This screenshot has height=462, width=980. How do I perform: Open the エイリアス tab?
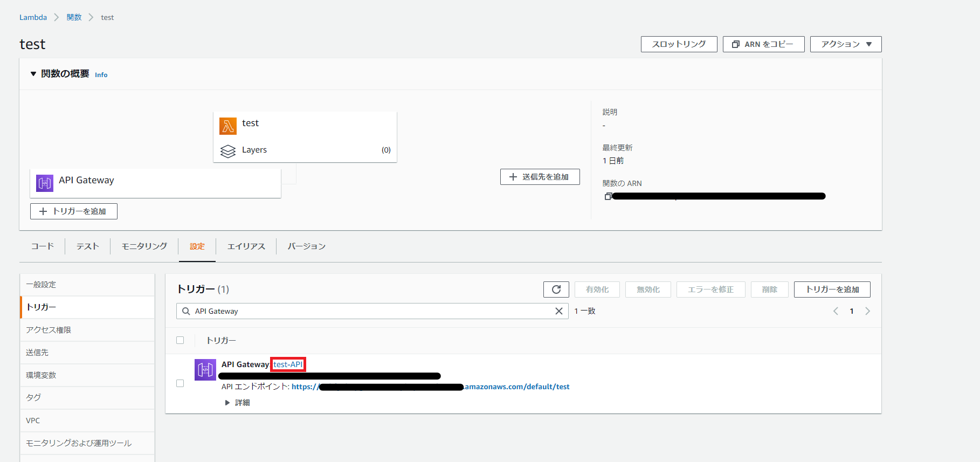(x=246, y=246)
